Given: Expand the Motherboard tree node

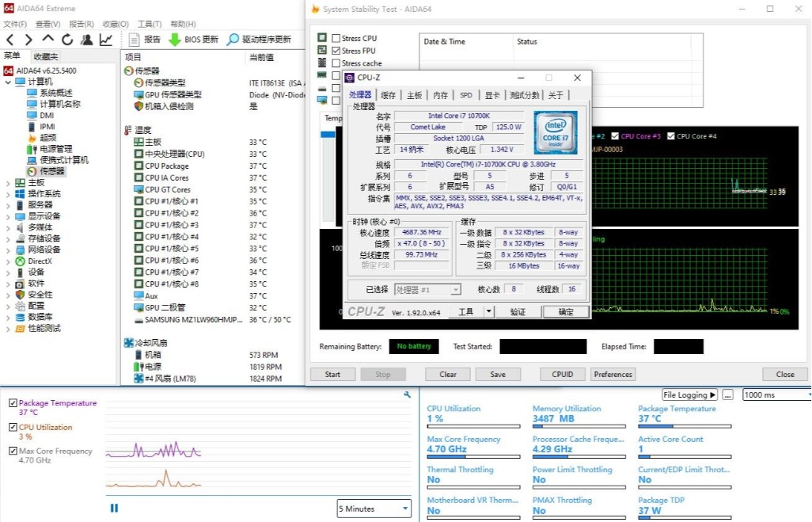Looking at the screenshot, I should (8, 183).
